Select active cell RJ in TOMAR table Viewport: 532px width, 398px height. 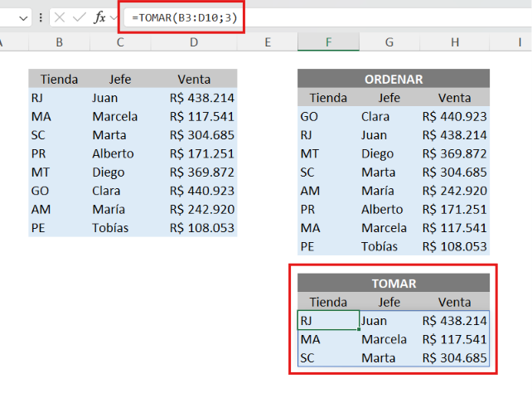coord(328,320)
